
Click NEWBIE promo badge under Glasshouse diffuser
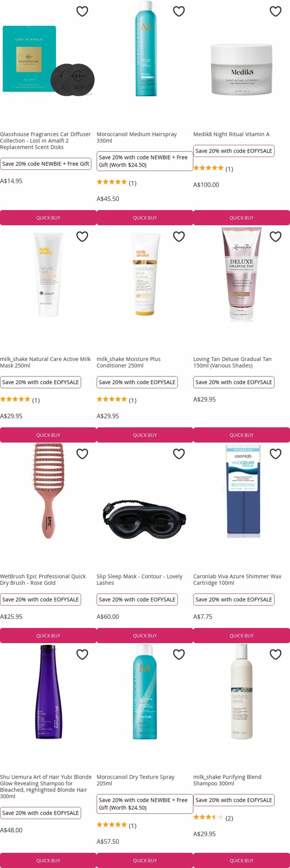[x=45, y=164]
